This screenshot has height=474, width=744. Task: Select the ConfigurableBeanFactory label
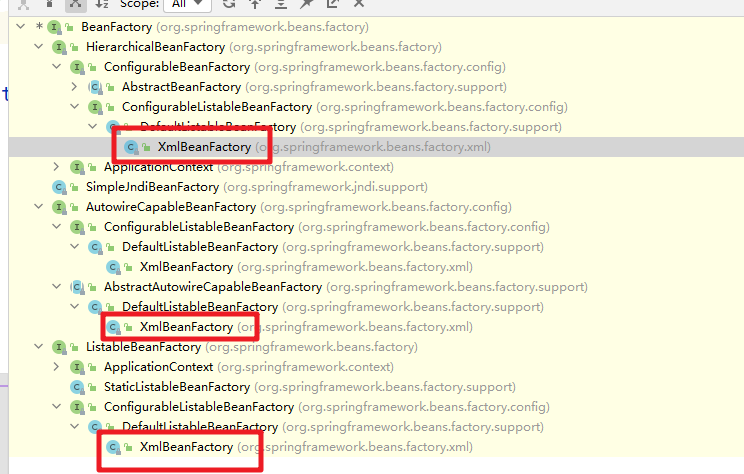[177, 67]
